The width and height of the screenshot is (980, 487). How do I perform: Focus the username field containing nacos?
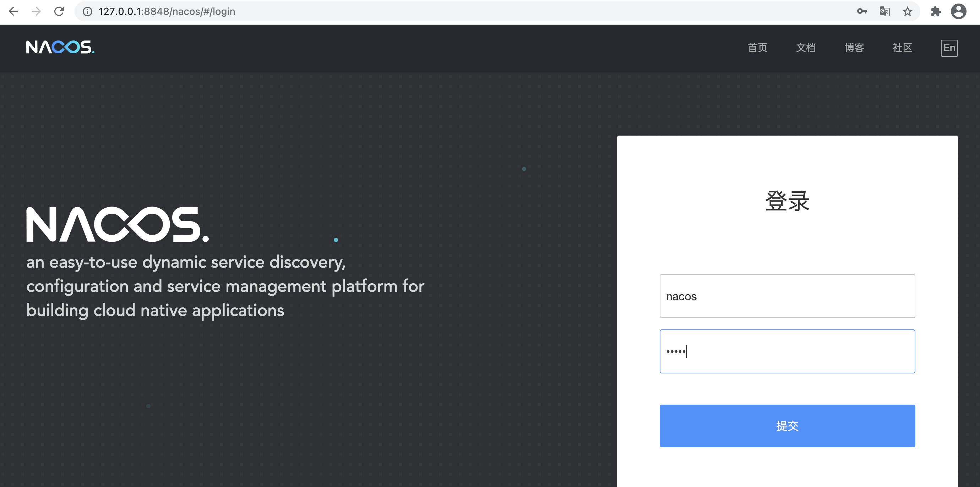pyautogui.click(x=787, y=296)
